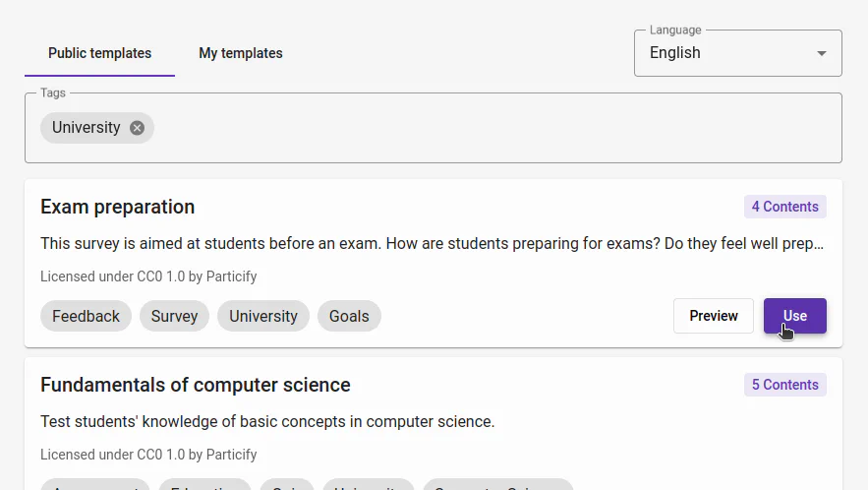
Task: Open Fundamentals of computer science template title
Action: (x=196, y=385)
